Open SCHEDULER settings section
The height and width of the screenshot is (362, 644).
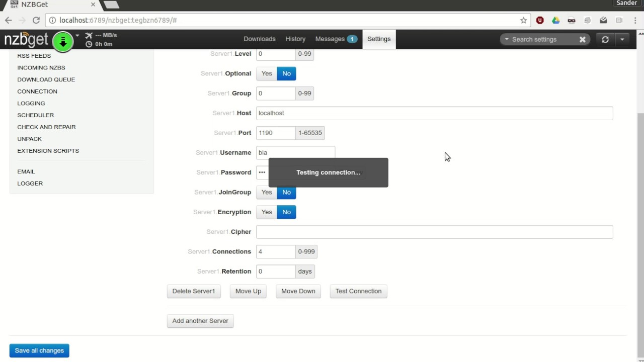click(36, 115)
